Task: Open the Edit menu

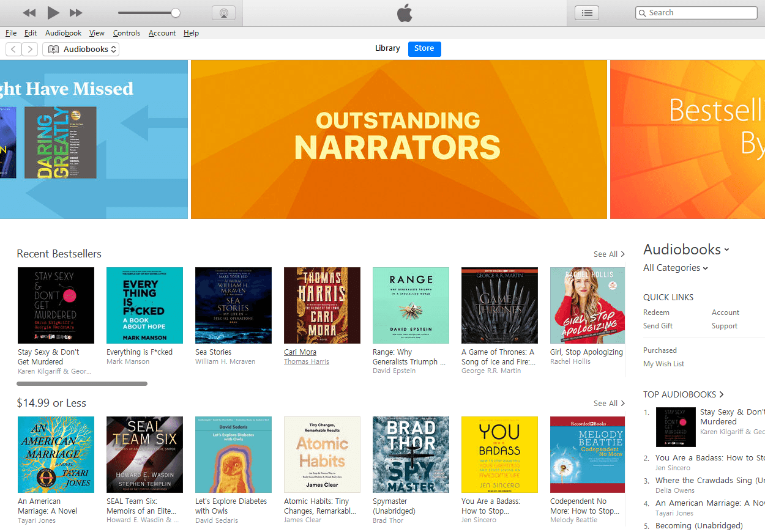Action: pyautogui.click(x=31, y=33)
